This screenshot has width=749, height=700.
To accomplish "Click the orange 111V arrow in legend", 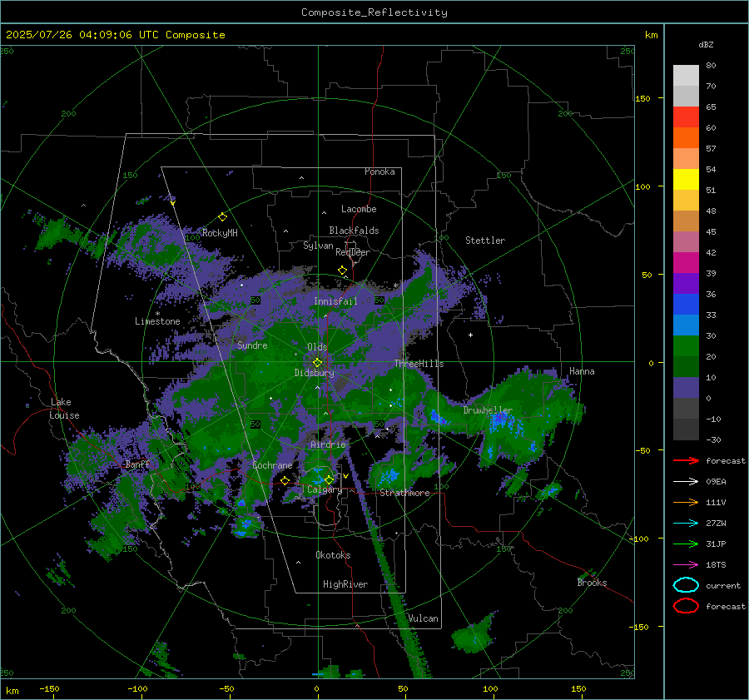I will coord(686,502).
